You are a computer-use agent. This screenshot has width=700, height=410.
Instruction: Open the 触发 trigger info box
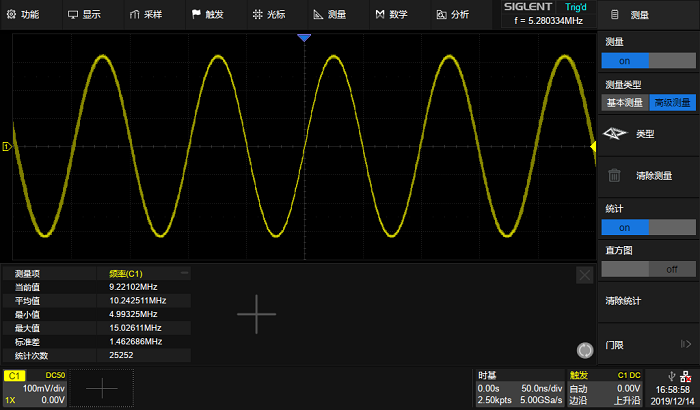[605, 388]
